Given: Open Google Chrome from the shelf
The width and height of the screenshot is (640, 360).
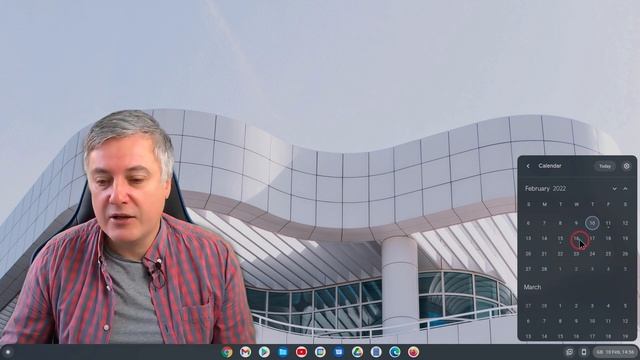Looking at the screenshot, I should [x=227, y=352].
